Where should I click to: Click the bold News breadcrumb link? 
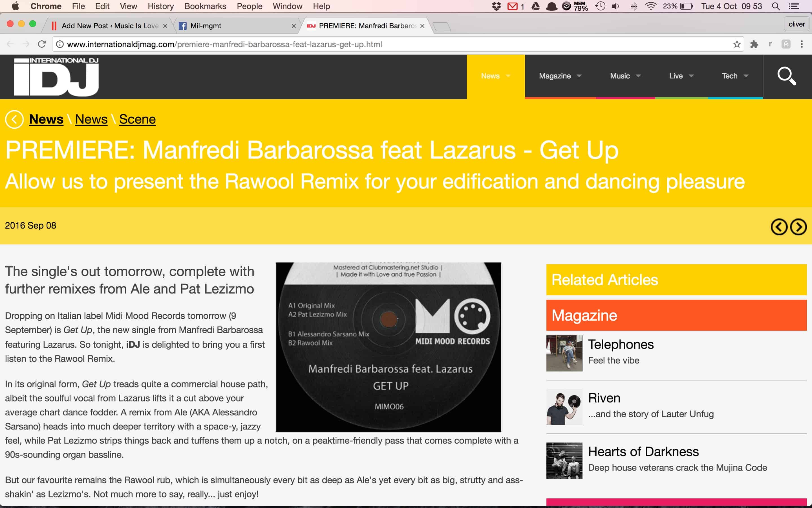(x=46, y=119)
